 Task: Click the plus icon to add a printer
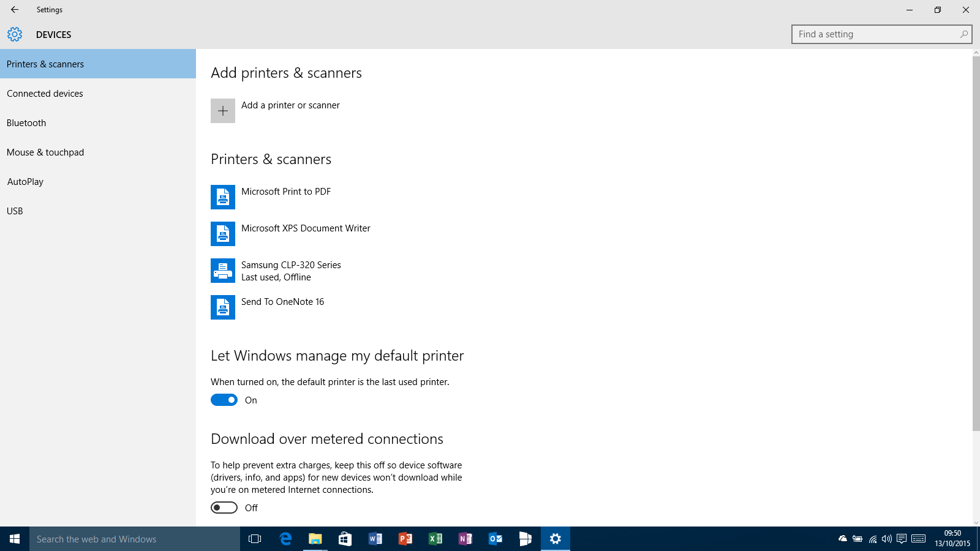coord(223,111)
